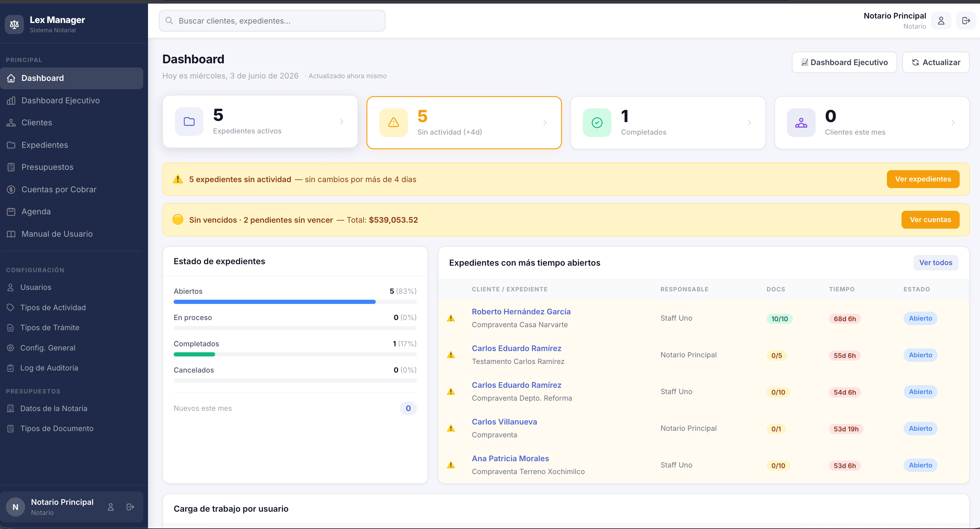Click the Presupuestos calculator icon
980x529 pixels.
click(11, 167)
